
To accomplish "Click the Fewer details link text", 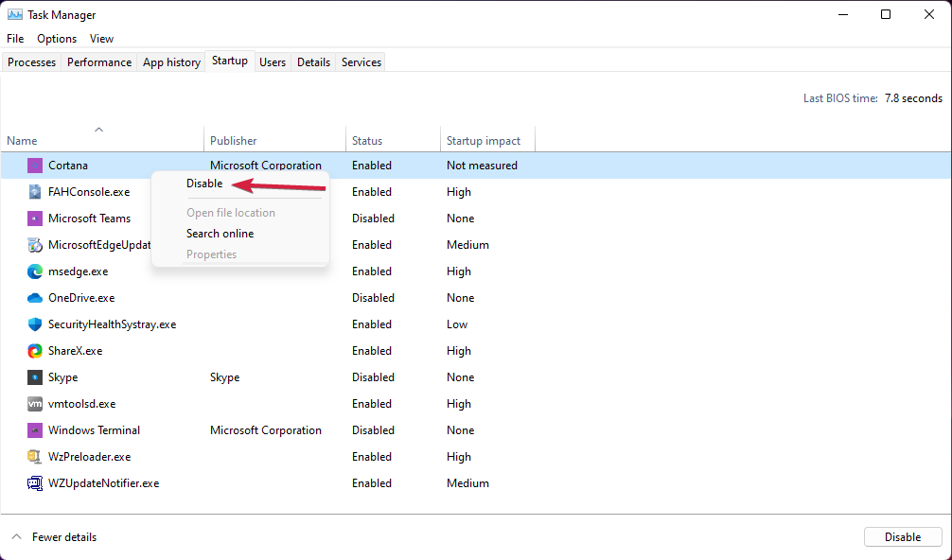I will [x=64, y=537].
